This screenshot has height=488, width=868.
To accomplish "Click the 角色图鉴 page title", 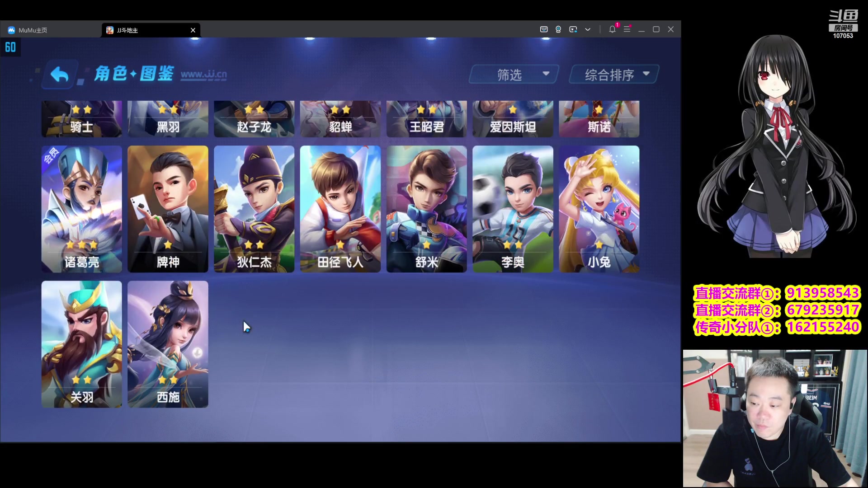I will coord(134,74).
